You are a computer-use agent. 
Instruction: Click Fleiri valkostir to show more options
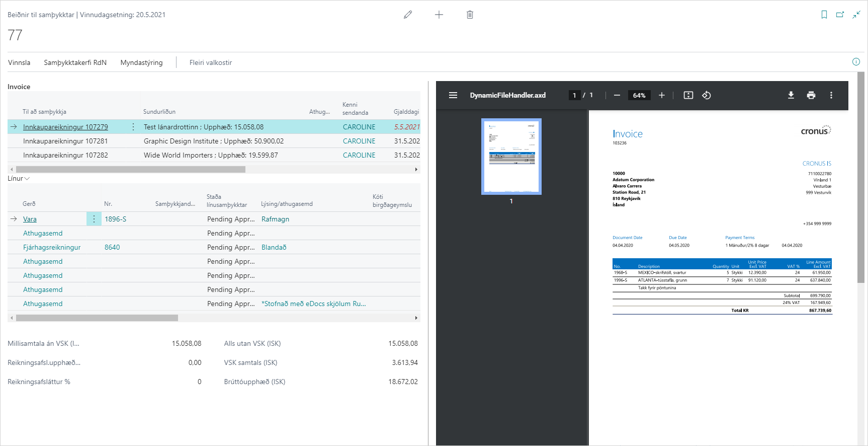tap(210, 62)
